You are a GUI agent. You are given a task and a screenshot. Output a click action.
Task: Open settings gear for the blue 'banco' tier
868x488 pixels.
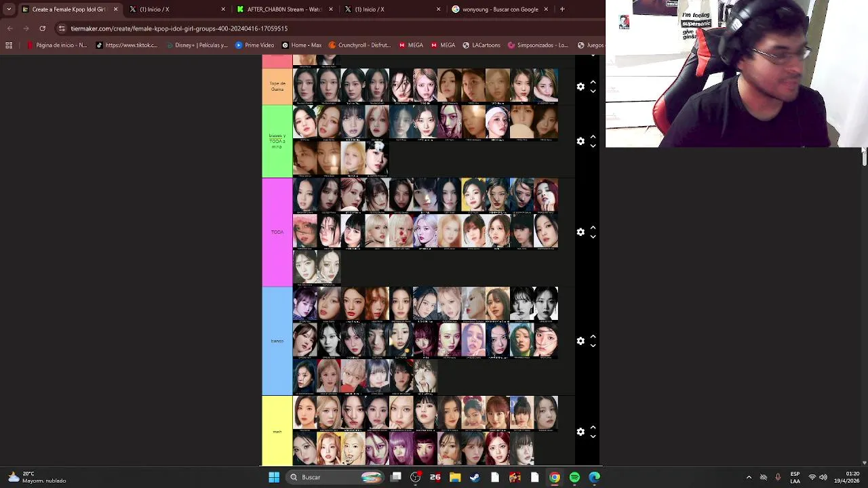tap(580, 341)
